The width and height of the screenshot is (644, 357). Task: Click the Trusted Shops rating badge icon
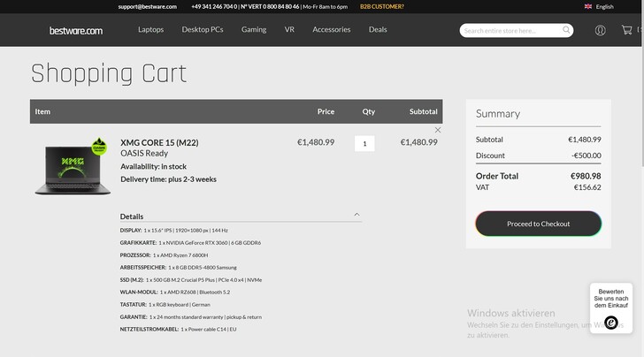click(x=610, y=323)
